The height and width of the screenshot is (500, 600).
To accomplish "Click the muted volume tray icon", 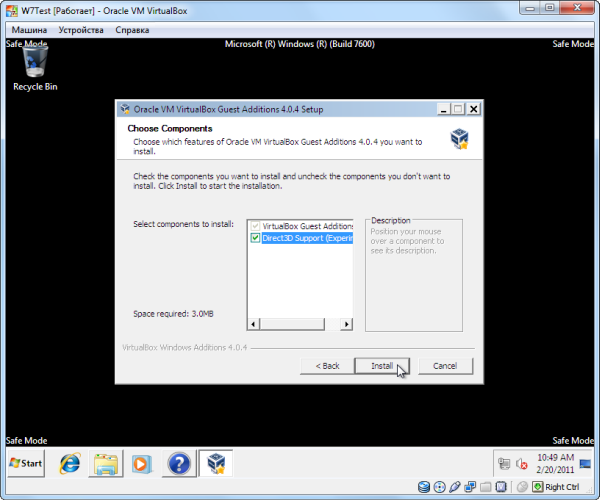I will point(522,464).
